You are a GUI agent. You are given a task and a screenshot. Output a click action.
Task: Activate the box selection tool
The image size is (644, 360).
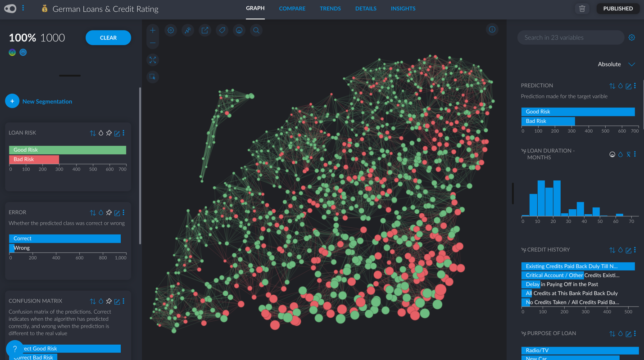pyautogui.click(x=153, y=76)
